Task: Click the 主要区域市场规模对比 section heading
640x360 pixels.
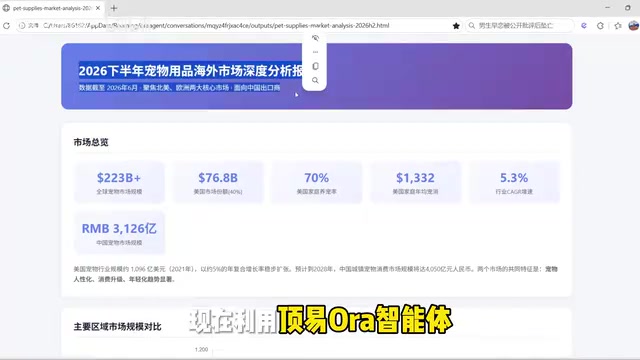Action: coord(117,327)
